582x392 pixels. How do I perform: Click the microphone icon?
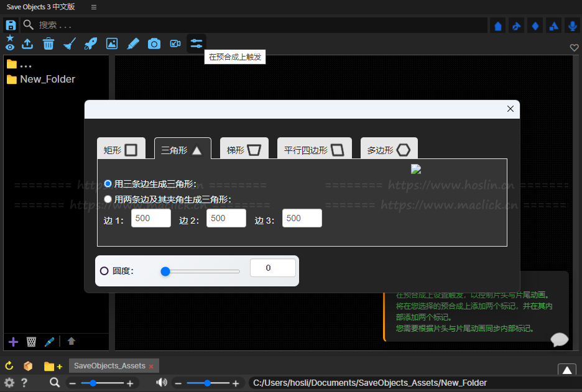(573, 26)
